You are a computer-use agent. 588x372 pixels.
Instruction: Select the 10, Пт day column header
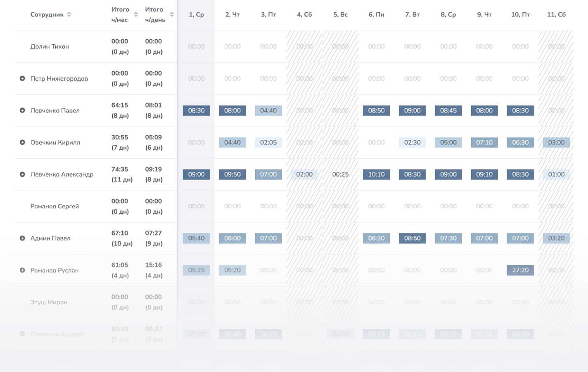point(520,14)
